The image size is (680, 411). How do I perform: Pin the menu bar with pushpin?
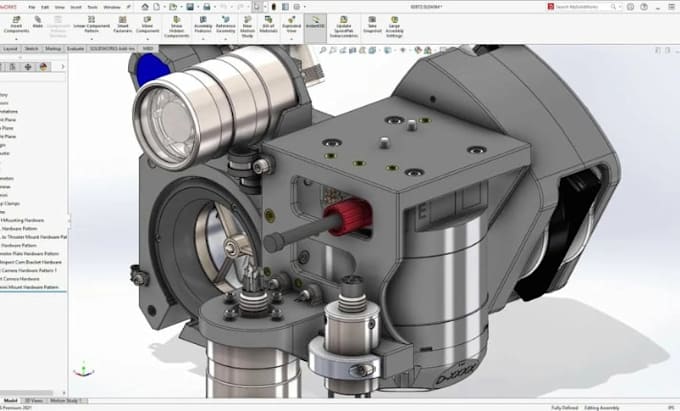tap(128, 7)
